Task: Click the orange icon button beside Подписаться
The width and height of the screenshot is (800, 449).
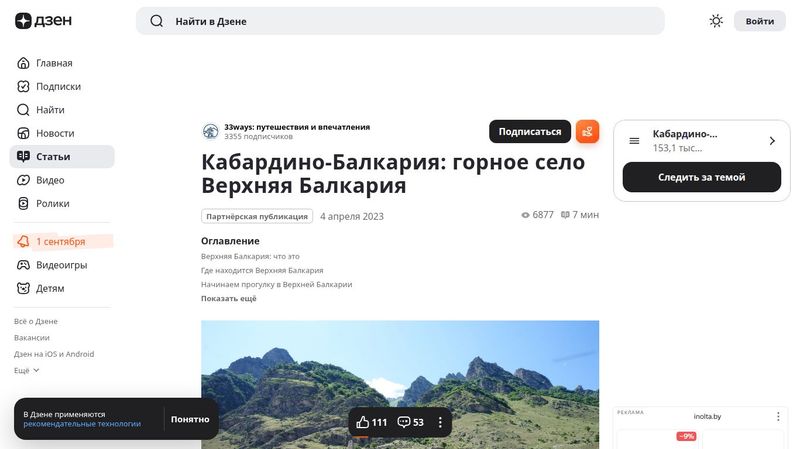Action: 587,132
